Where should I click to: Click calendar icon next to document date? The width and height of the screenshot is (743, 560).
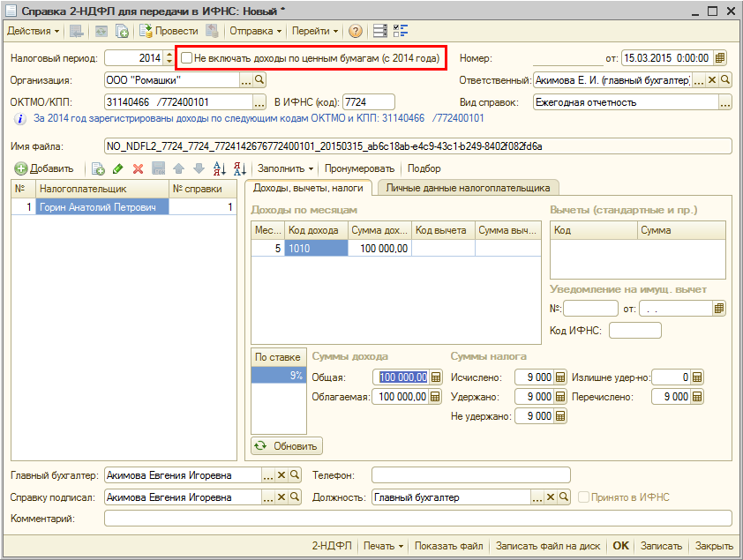[720, 58]
